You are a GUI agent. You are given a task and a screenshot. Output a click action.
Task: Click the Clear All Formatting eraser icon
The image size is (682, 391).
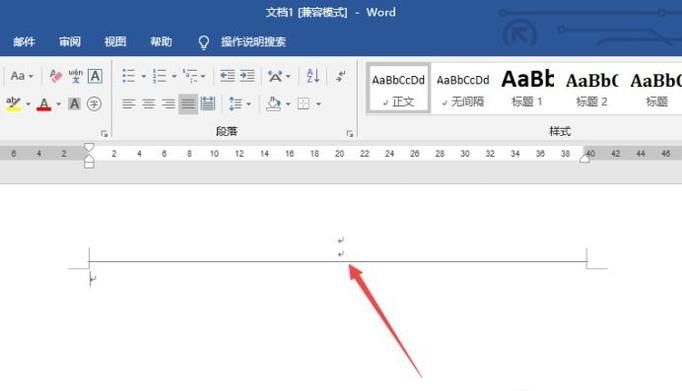56,76
